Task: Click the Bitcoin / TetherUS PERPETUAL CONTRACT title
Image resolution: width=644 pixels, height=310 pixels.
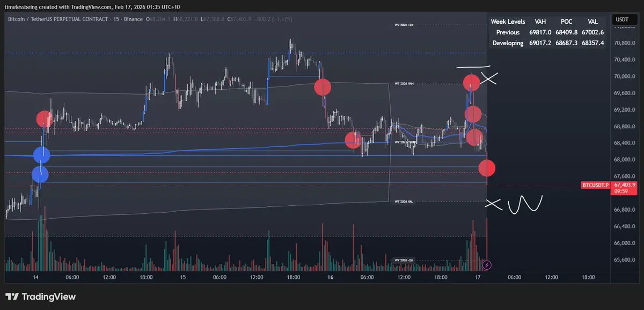Action: pos(57,19)
